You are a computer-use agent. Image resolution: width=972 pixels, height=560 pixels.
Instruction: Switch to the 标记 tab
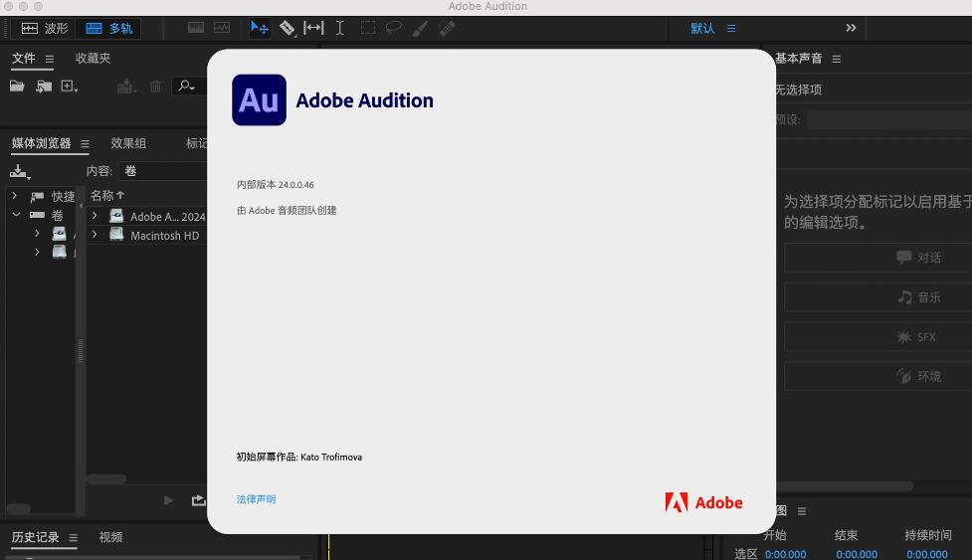197,143
